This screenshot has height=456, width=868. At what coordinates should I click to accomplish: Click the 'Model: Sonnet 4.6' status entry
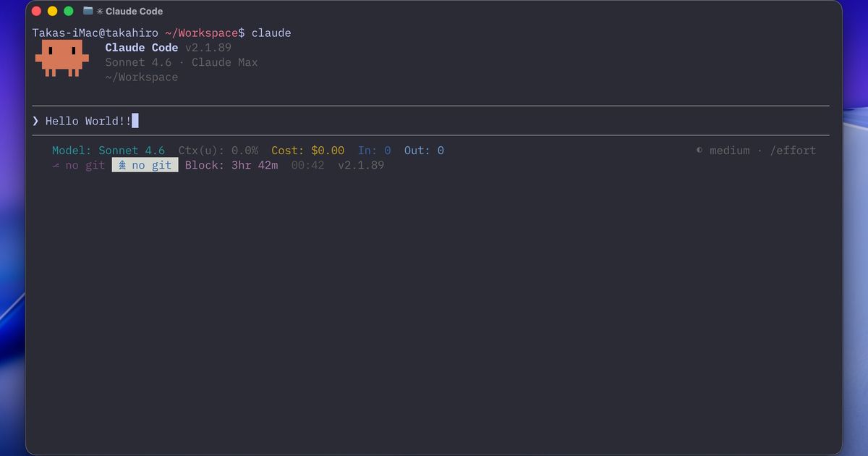pos(109,151)
